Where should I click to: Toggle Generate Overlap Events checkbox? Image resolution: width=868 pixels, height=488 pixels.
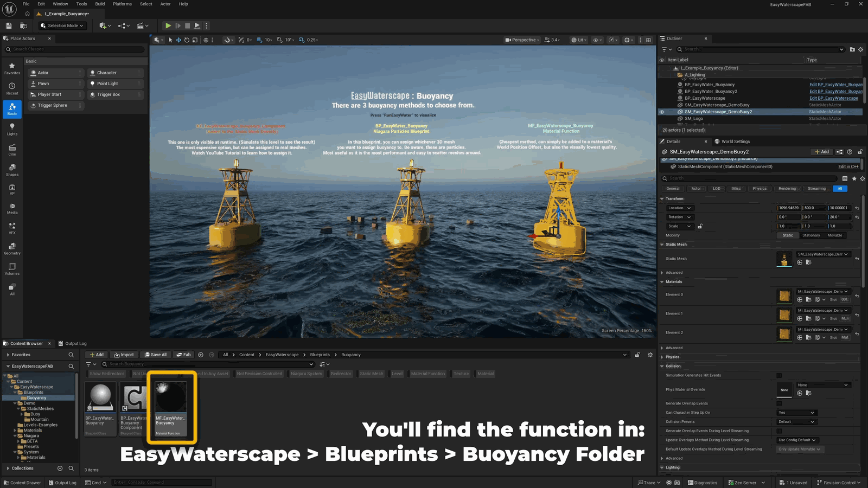pyautogui.click(x=779, y=403)
